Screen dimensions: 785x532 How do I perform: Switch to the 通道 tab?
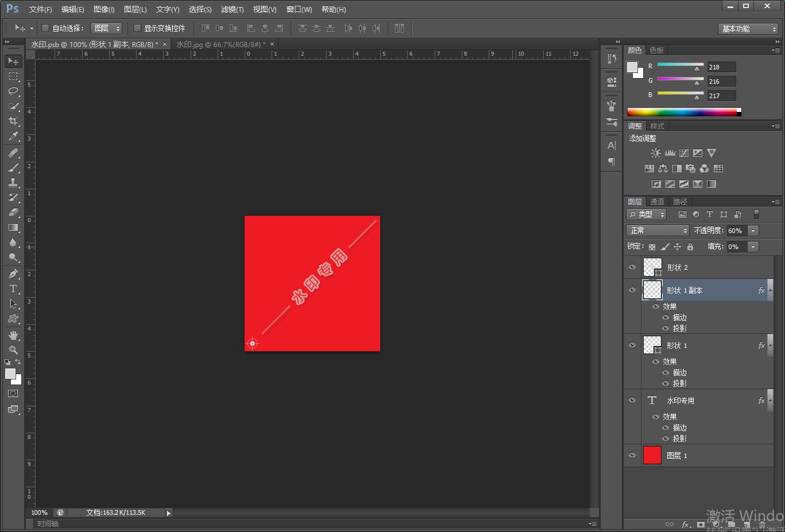point(657,201)
